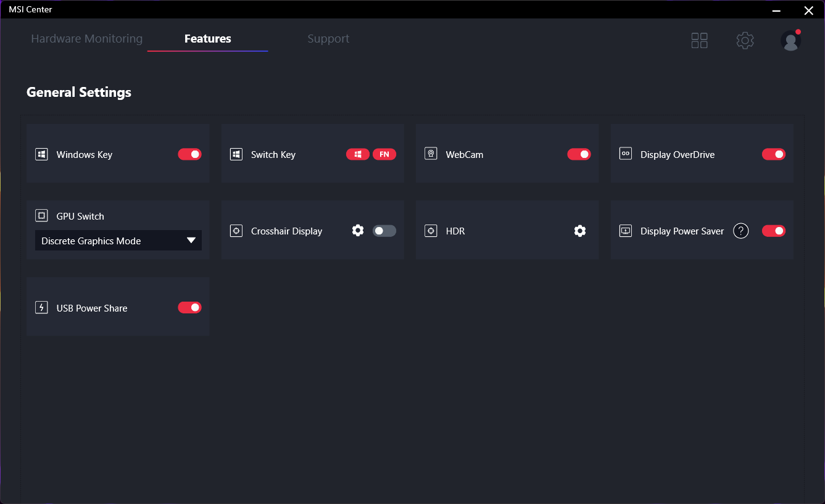Disable the Windows Key toggle
The width and height of the screenshot is (825, 504).
189,154
